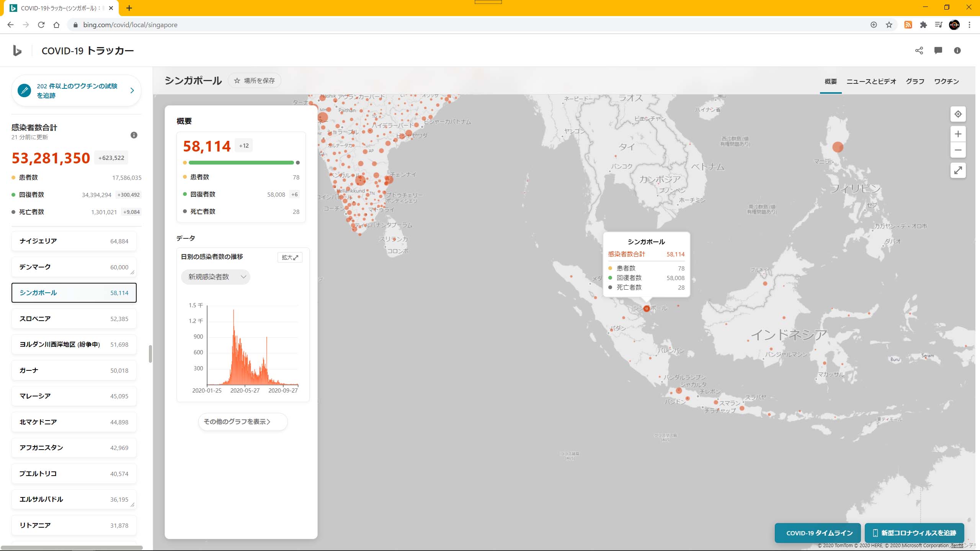Image resolution: width=980 pixels, height=551 pixels.
Task: Open 新規感染者数 dropdown
Action: (216, 277)
